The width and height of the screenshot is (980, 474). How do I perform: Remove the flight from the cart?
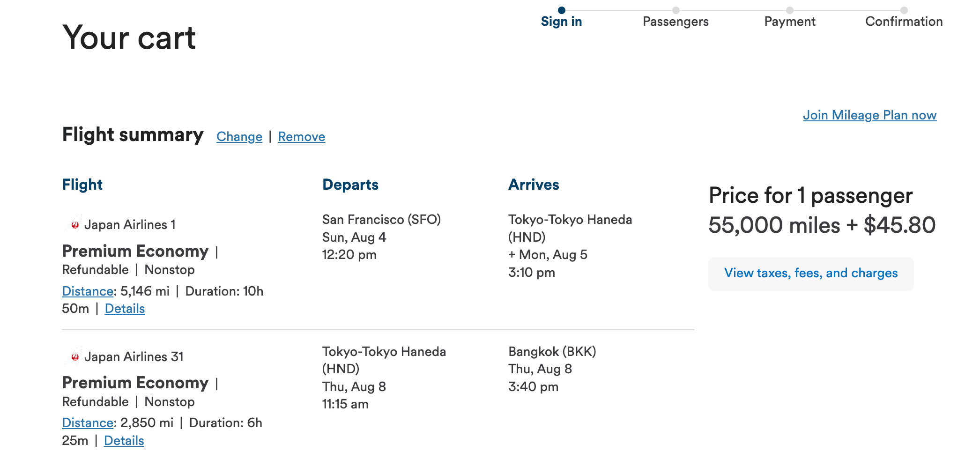point(301,137)
